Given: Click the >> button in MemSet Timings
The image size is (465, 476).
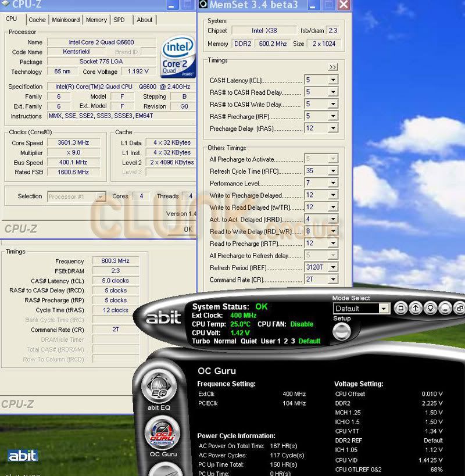Looking at the screenshot, I should click(x=333, y=67).
